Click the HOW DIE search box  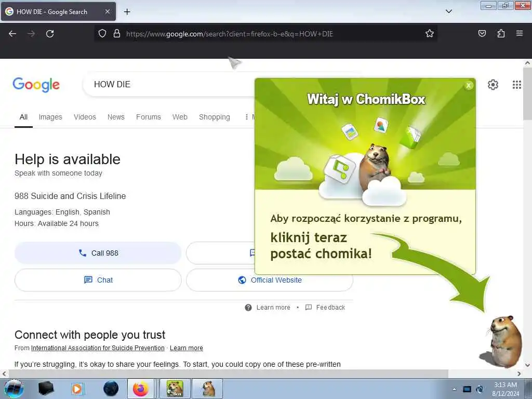169,85
